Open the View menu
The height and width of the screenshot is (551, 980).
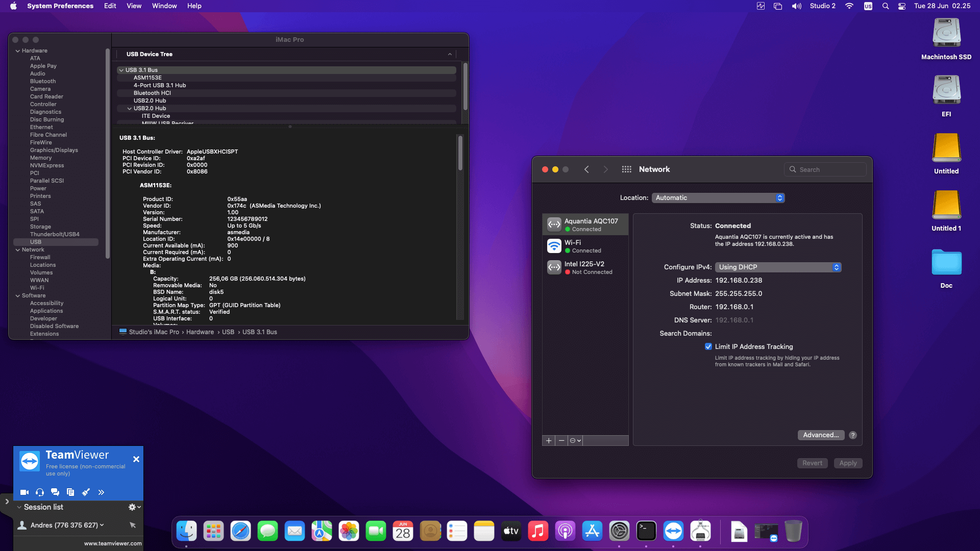coord(134,6)
